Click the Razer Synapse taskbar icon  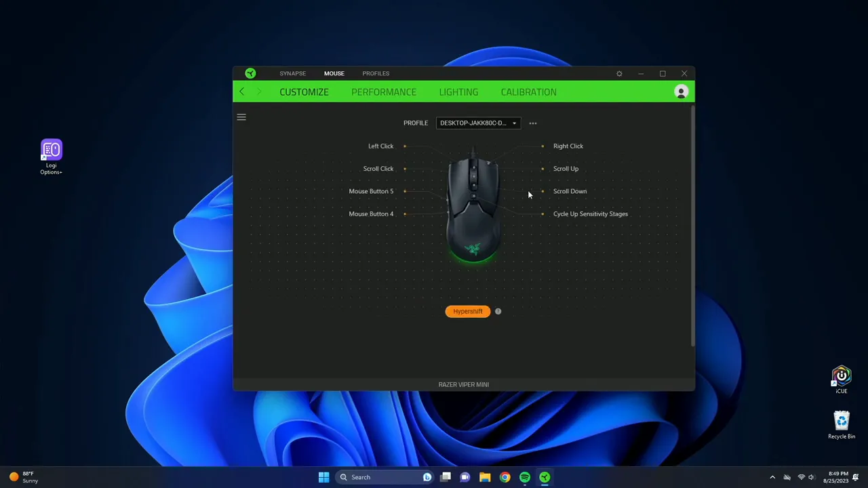pyautogui.click(x=545, y=477)
